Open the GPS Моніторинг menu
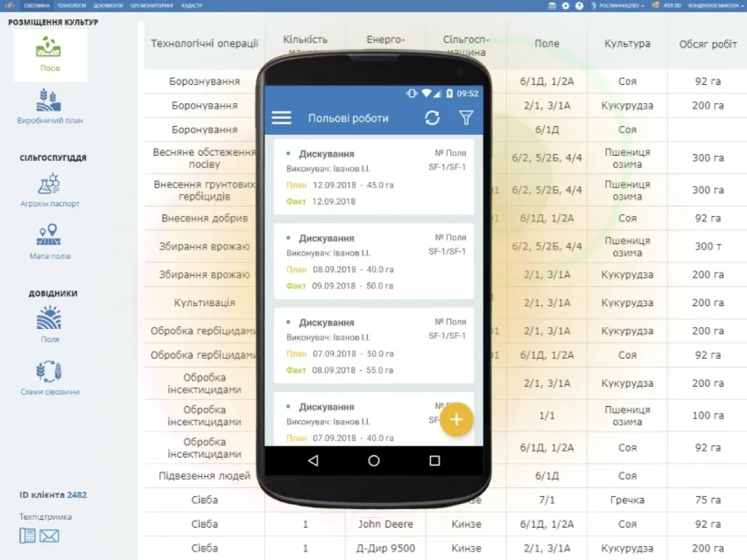747x560 pixels. [152, 5]
